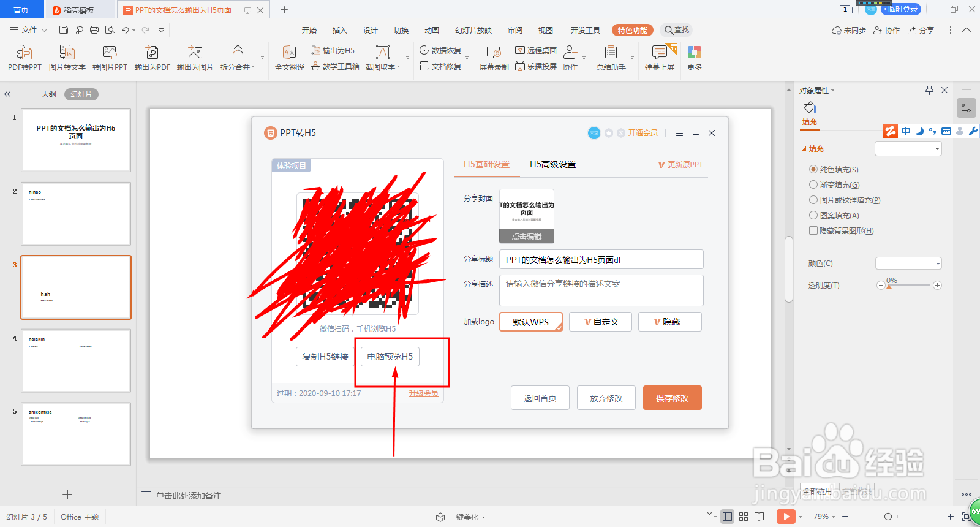Expand the 一键美化 options
Screen dimensions: 980x527
tap(483, 518)
